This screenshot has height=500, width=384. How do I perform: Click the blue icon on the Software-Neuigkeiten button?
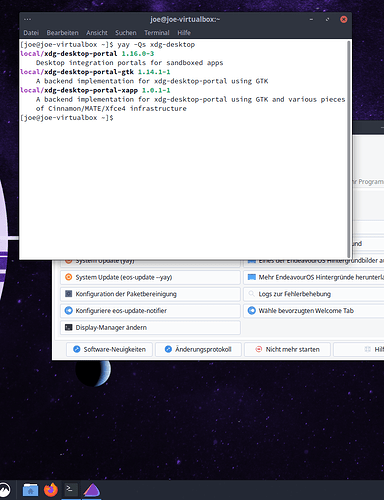77,349
